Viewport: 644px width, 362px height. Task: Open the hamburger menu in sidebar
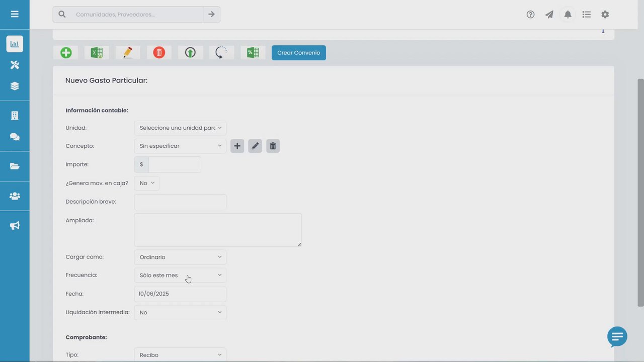tap(15, 14)
